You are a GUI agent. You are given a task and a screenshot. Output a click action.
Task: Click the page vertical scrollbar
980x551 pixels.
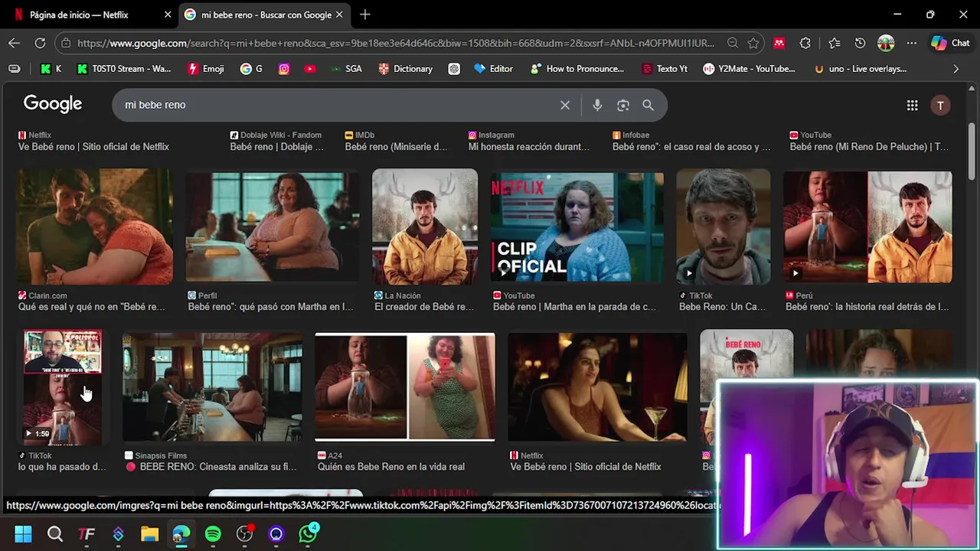(x=972, y=153)
